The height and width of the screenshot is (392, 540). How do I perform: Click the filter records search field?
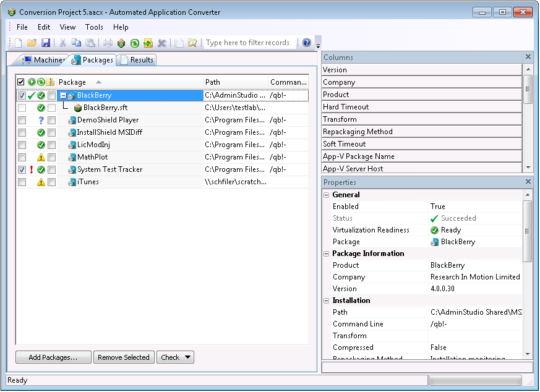pyautogui.click(x=249, y=43)
